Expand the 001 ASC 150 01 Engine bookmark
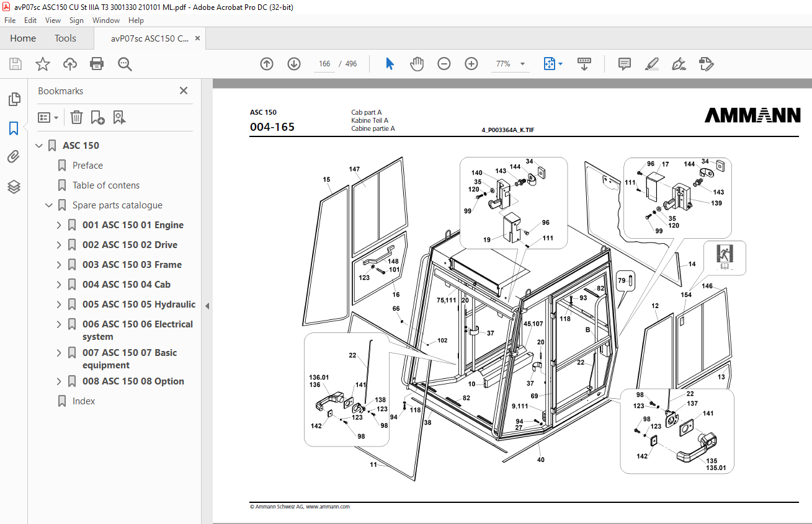Screen dimensions: 812x524 (59, 225)
